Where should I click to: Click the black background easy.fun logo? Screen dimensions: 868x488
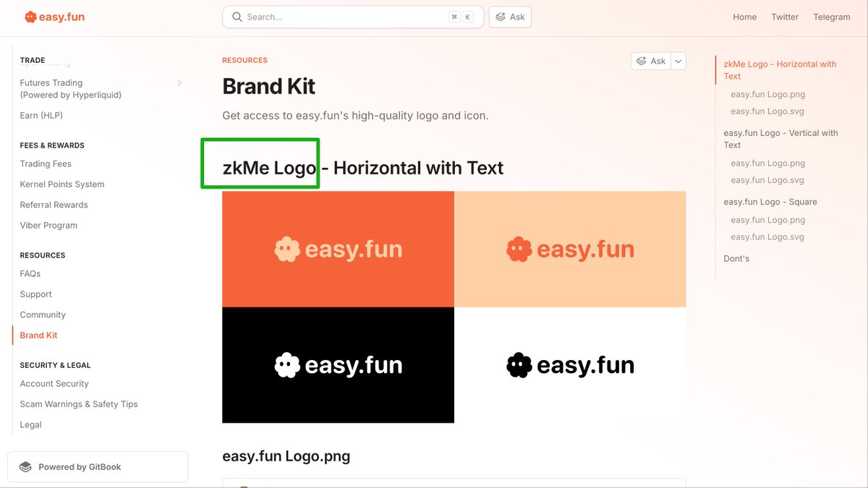click(x=338, y=365)
